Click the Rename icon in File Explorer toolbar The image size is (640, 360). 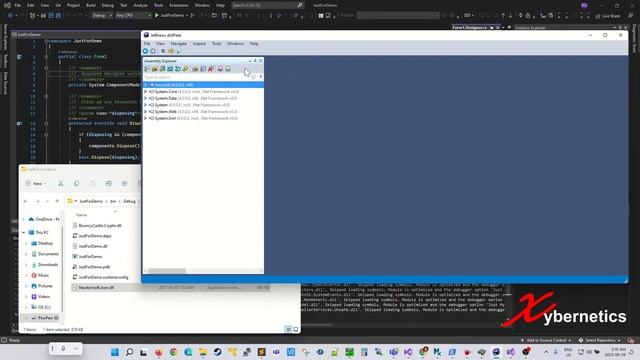coord(109,184)
